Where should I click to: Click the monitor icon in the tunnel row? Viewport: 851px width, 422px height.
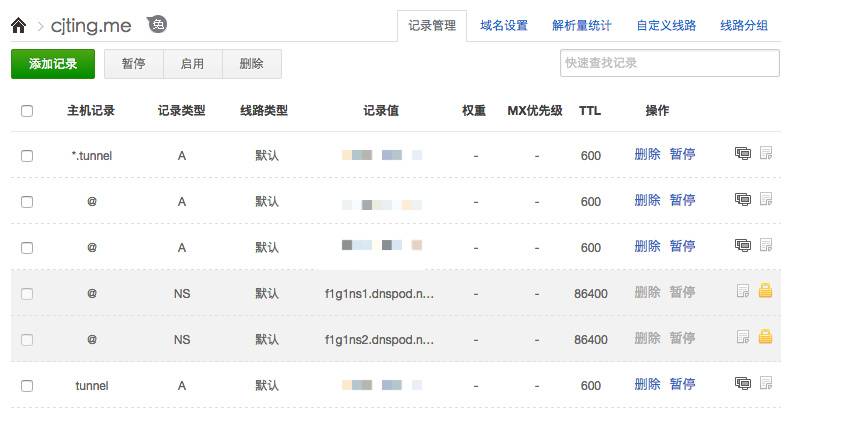(743, 384)
